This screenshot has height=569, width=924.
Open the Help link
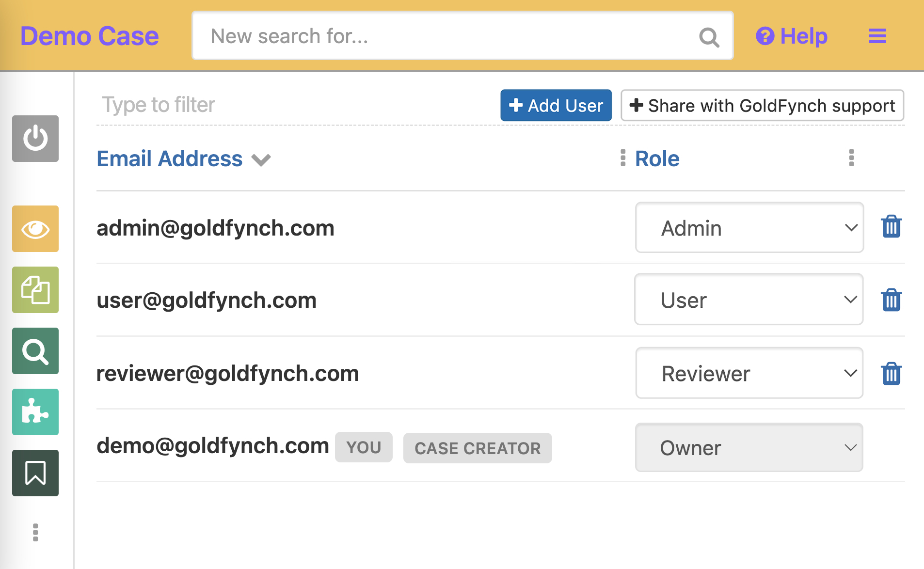pos(791,36)
